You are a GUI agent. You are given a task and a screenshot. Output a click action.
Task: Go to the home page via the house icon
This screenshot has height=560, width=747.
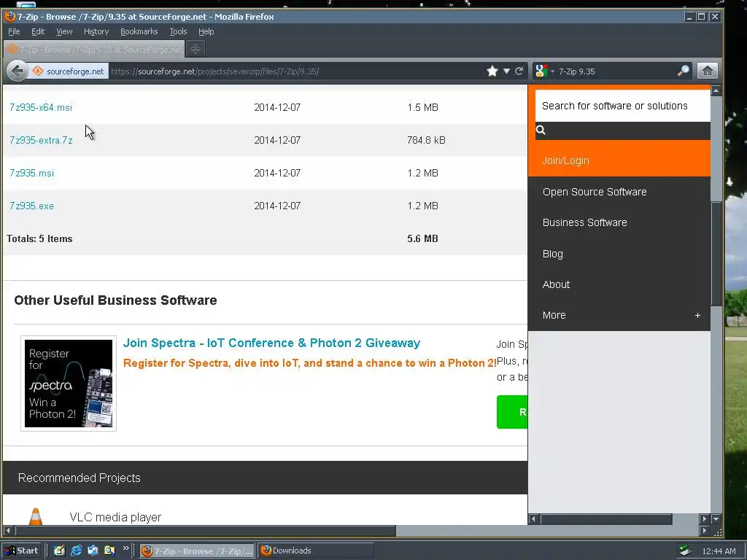click(708, 71)
